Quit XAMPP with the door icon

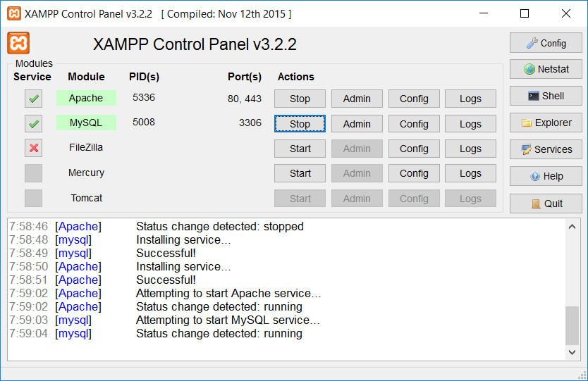click(x=546, y=204)
